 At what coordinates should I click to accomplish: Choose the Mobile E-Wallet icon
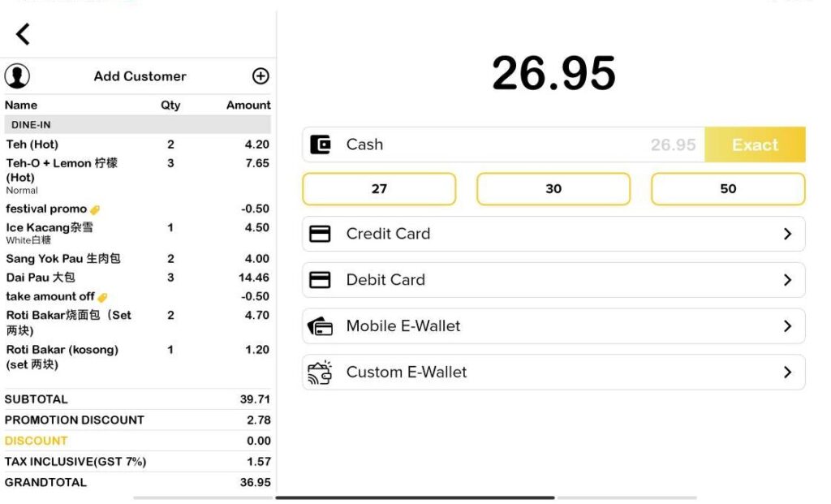coord(320,326)
